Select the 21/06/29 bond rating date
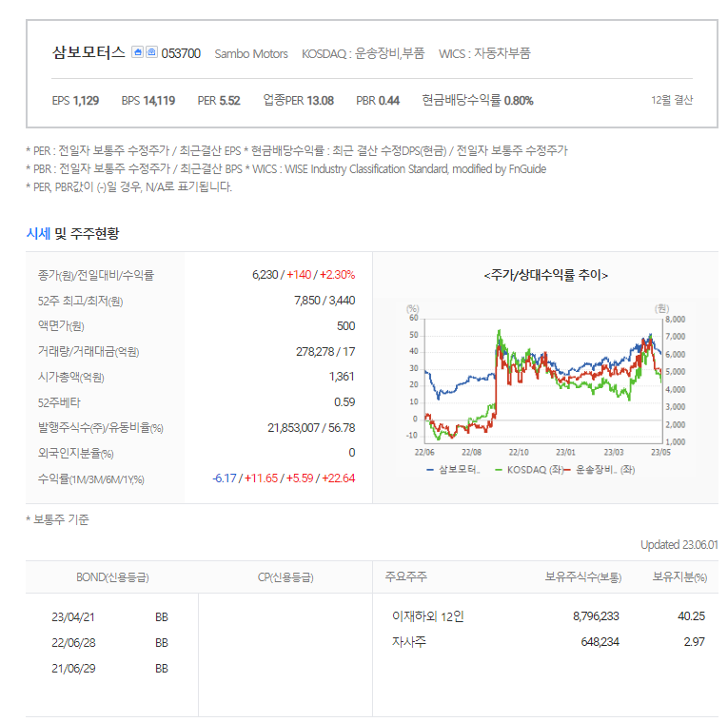 tap(73, 668)
